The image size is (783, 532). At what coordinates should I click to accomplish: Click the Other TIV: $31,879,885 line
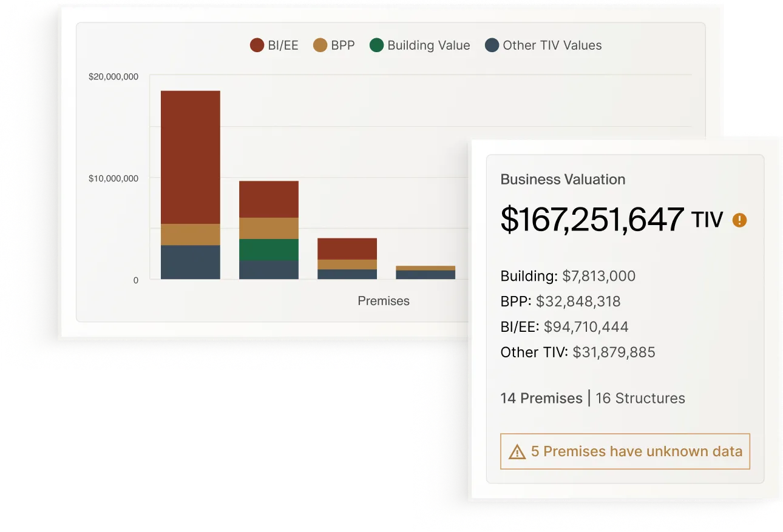tap(578, 352)
